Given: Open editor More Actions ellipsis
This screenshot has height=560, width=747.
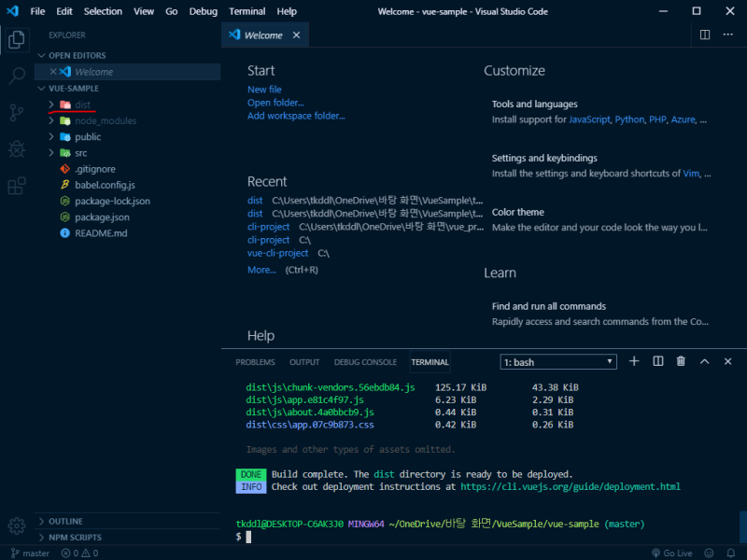Looking at the screenshot, I should tap(728, 35).
